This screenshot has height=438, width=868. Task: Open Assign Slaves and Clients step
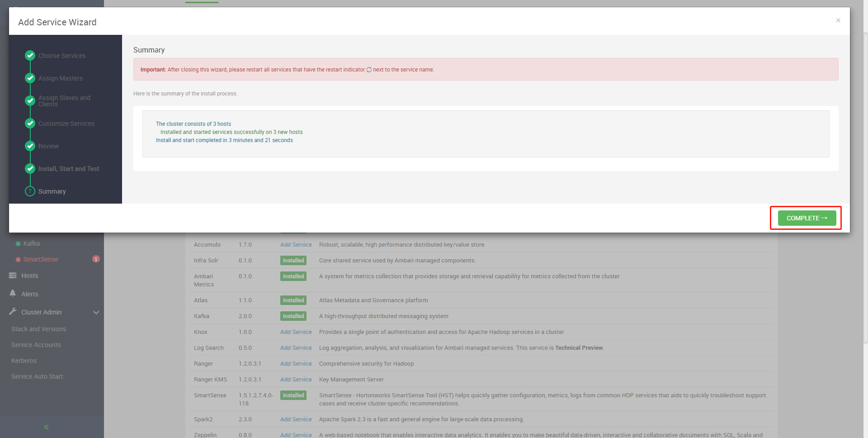(64, 101)
